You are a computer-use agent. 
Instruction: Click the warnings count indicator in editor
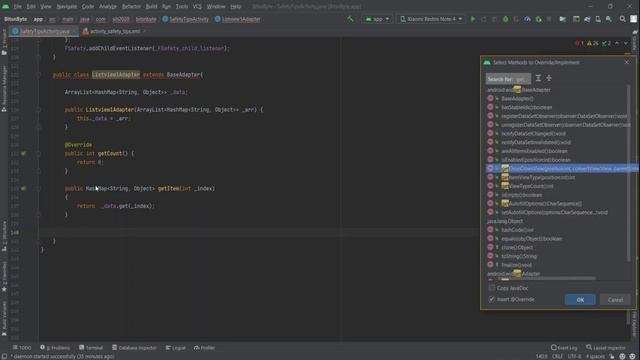click(593, 43)
